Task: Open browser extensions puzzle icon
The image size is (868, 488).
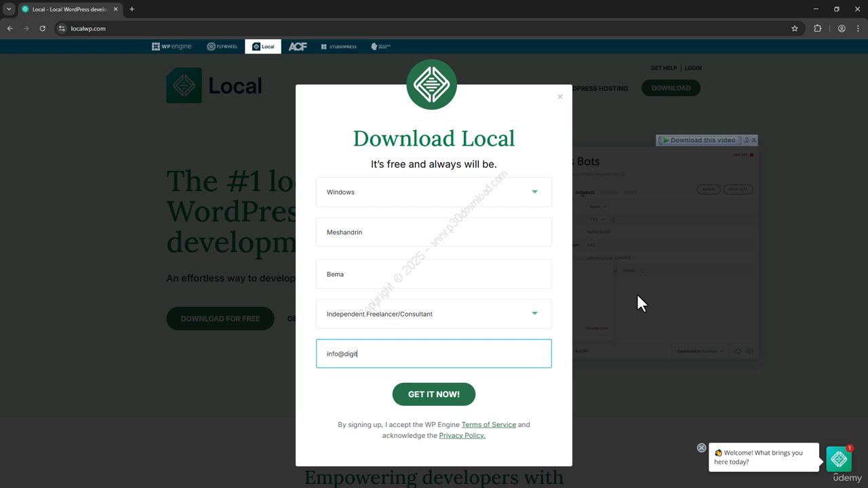Action: (x=817, y=28)
